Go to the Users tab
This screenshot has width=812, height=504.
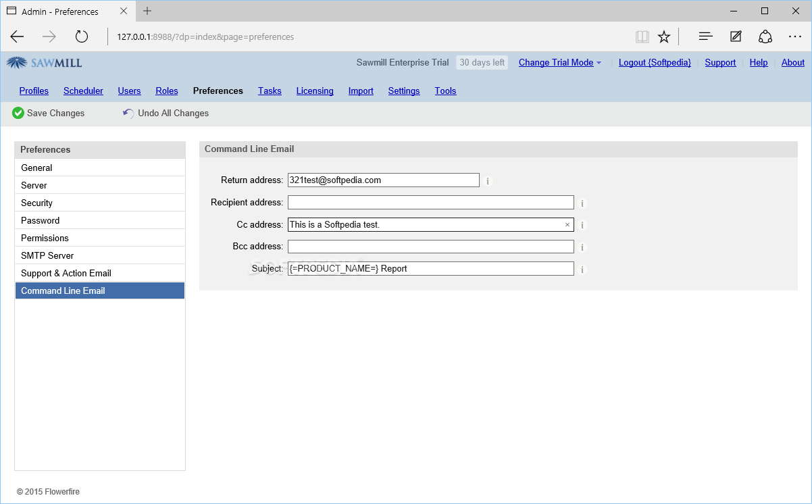point(129,91)
